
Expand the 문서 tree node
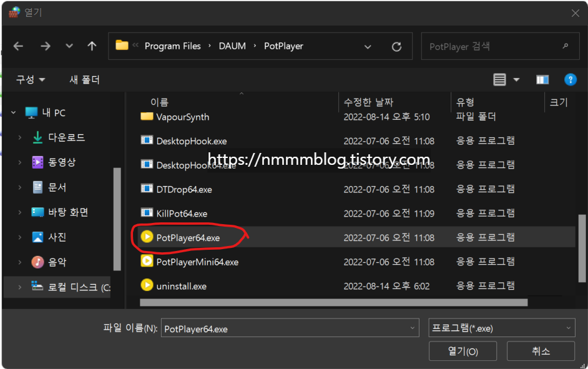pyautogui.click(x=20, y=187)
